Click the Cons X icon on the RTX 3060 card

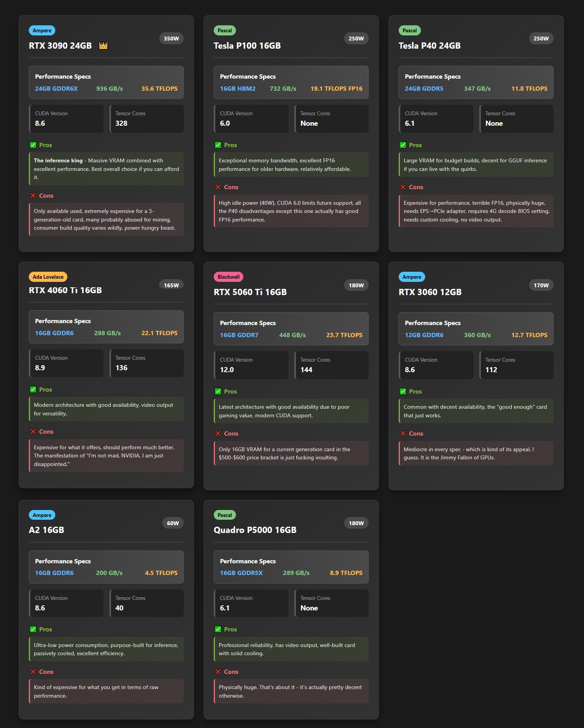[x=403, y=433]
